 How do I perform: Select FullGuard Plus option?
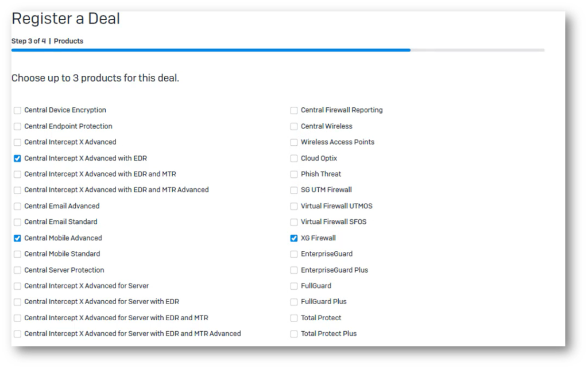(x=294, y=302)
